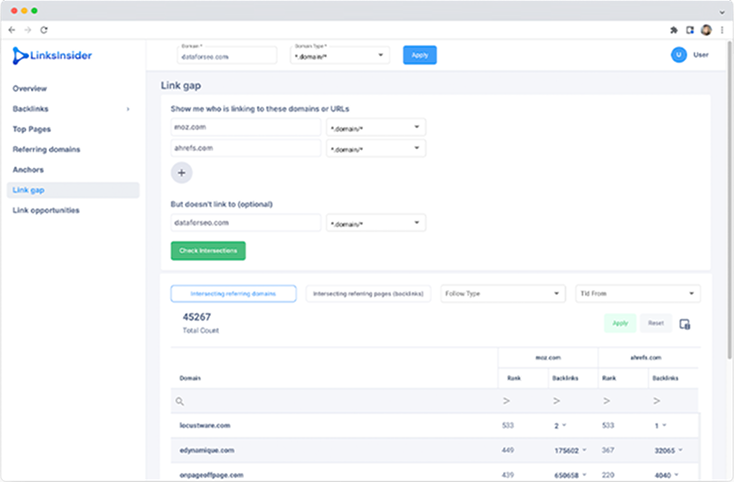Open the top Domain Type dropdown
The height and width of the screenshot is (482, 734).
point(340,55)
